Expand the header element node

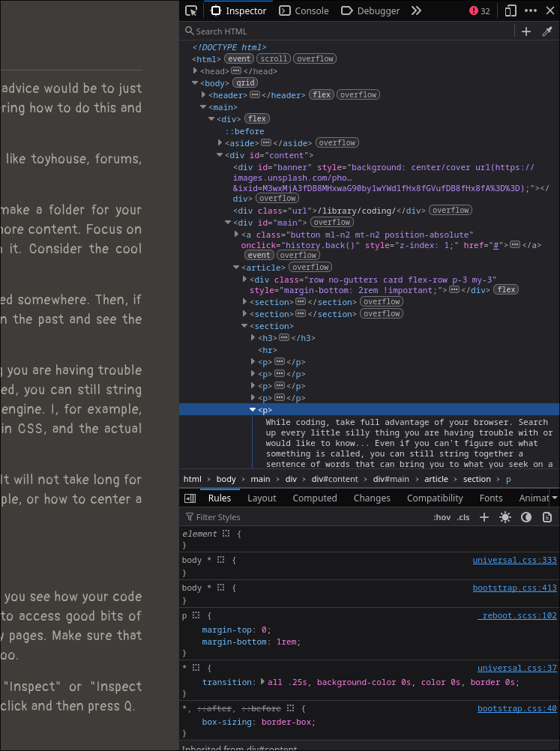pos(203,95)
